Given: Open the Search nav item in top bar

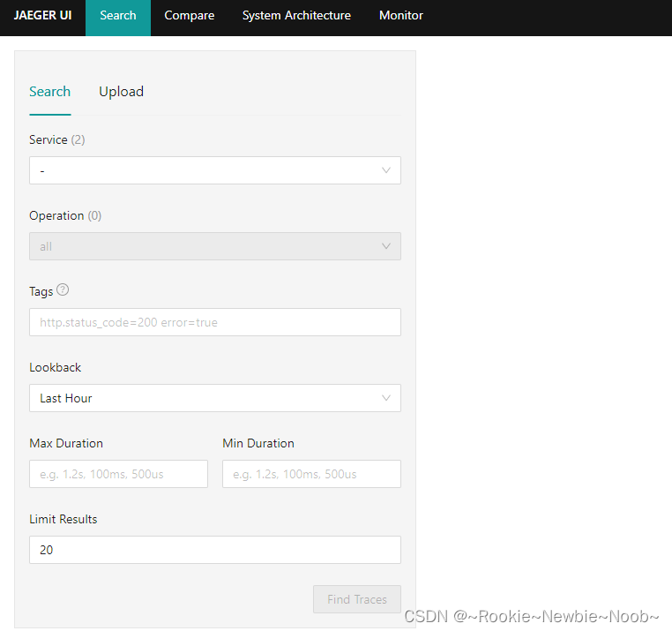Looking at the screenshot, I should tap(118, 18).
